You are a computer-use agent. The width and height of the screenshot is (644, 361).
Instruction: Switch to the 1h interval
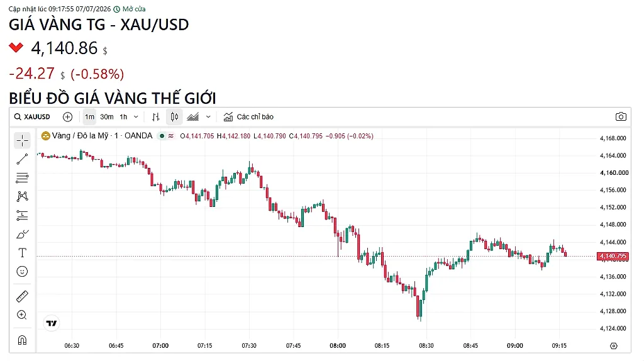pos(123,117)
